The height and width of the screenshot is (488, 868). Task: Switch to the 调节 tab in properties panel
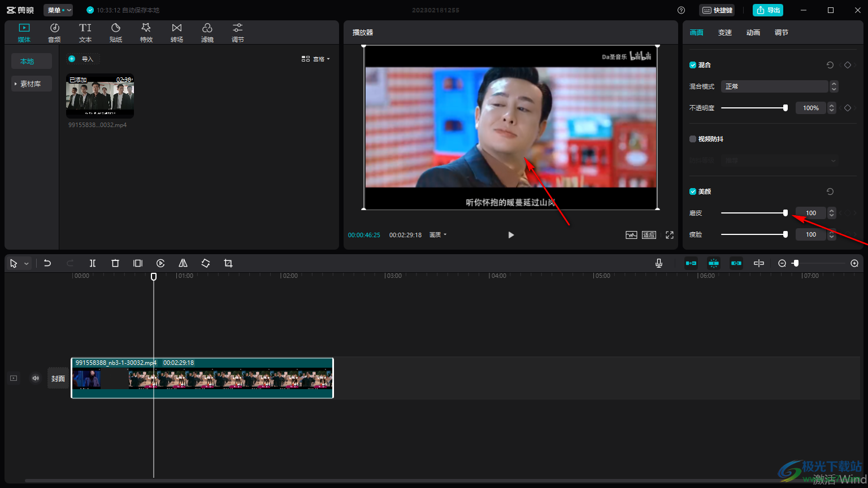[x=782, y=33]
